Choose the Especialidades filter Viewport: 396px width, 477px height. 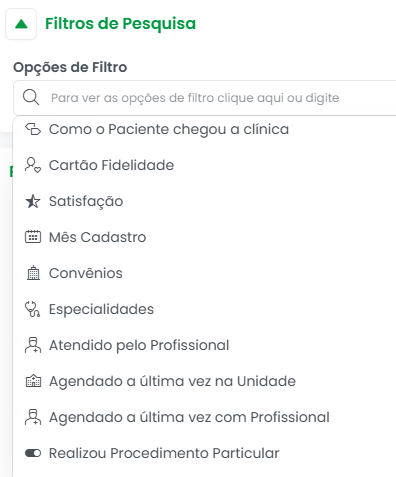coord(101,309)
